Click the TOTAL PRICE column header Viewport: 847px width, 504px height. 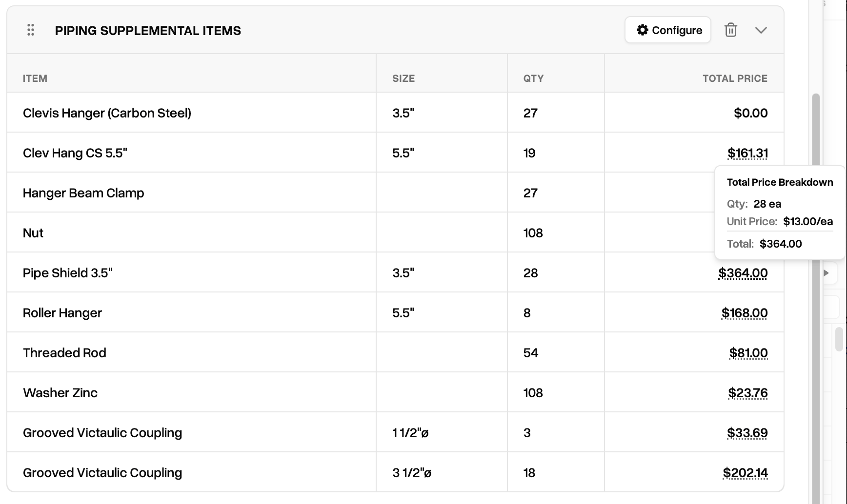tap(735, 78)
